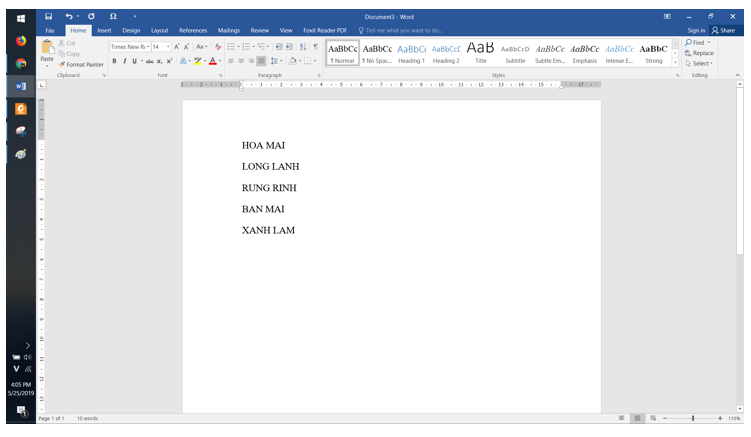Screen dimensions: 751x437
Task: Select Print Layout view in status bar
Action: (x=637, y=418)
